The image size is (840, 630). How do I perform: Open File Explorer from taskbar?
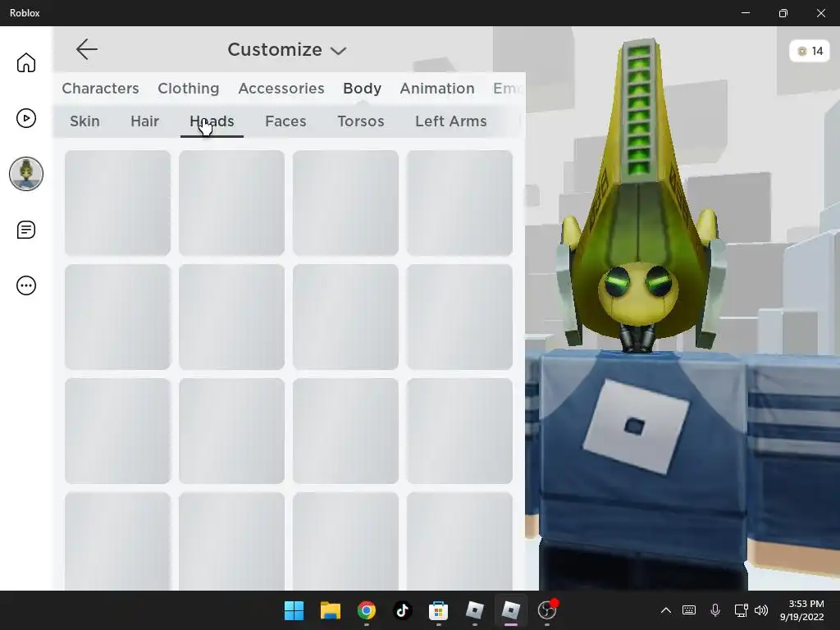[331, 610]
